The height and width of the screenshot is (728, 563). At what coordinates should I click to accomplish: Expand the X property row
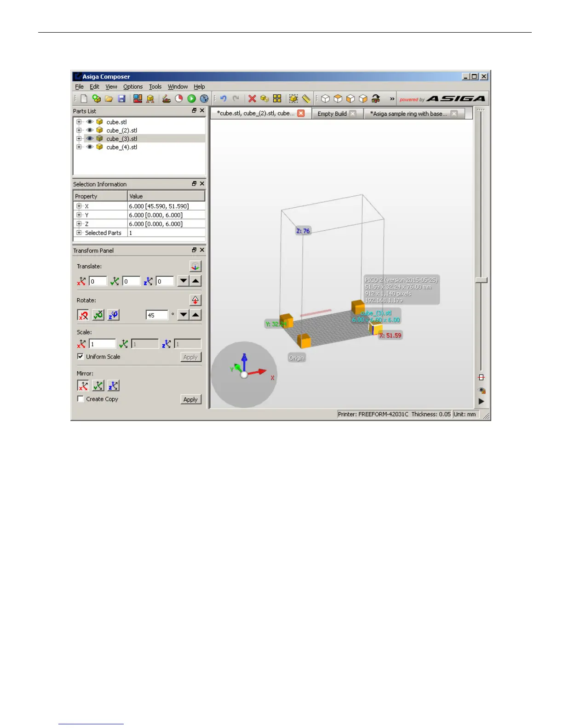pyautogui.click(x=79, y=206)
